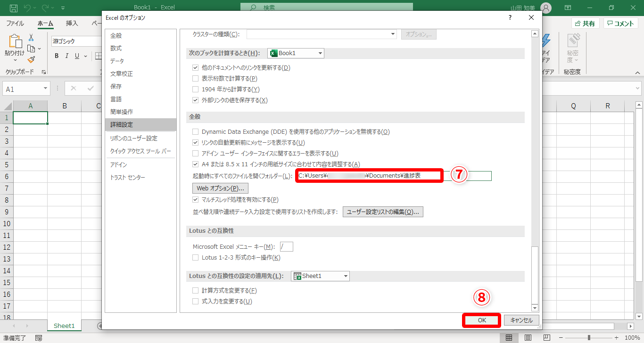This screenshot has height=343, width=644.
Task: Enable 表示桁数で計算する checkbox
Action: (196, 79)
